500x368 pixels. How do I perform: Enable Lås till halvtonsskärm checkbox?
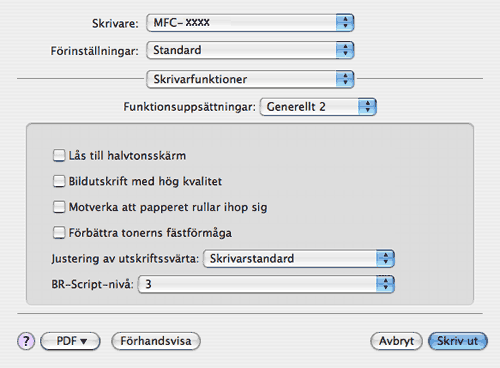click(x=59, y=155)
